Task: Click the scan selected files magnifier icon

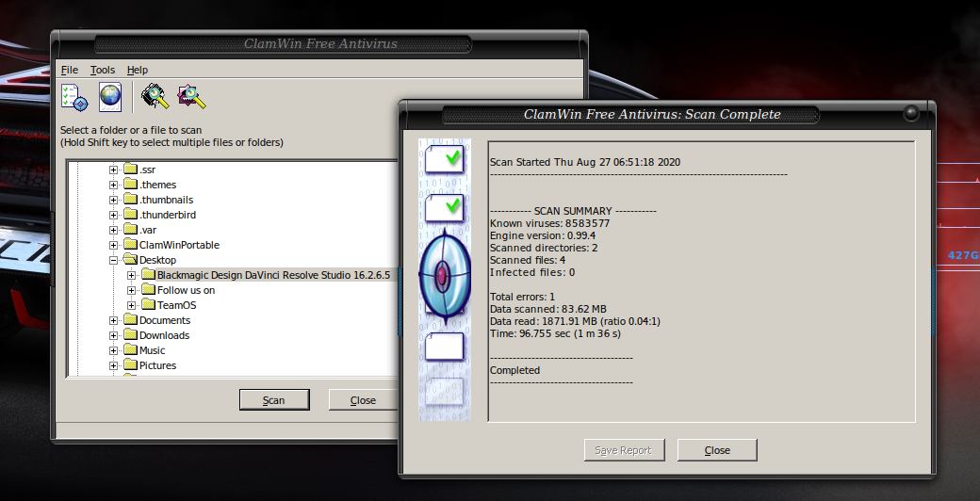Action: pos(191,97)
